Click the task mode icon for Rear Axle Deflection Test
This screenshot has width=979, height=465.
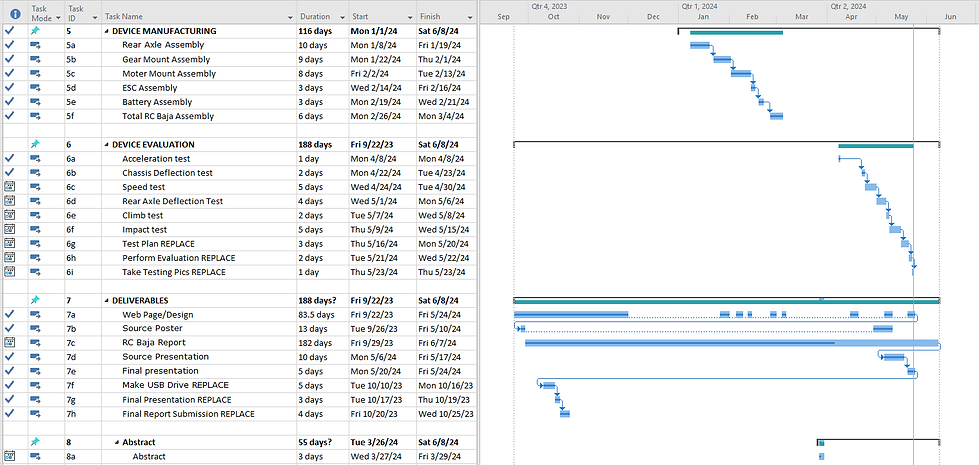pyautogui.click(x=36, y=201)
